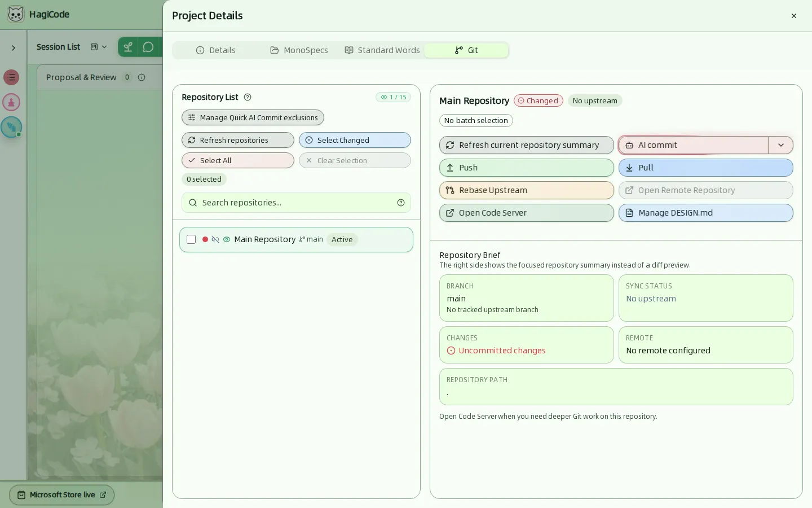Click the Rebase Upstream button
The image size is (812, 508).
pos(527,190)
